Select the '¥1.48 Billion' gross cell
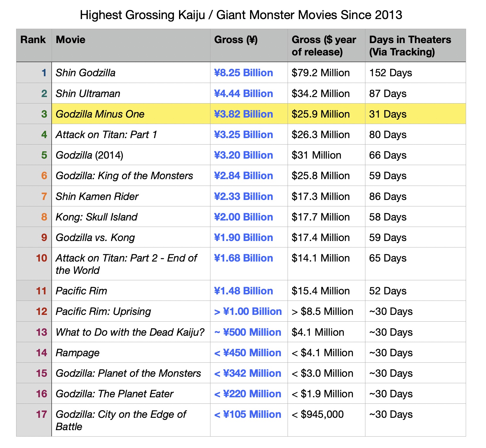The image size is (486, 448). click(x=249, y=291)
